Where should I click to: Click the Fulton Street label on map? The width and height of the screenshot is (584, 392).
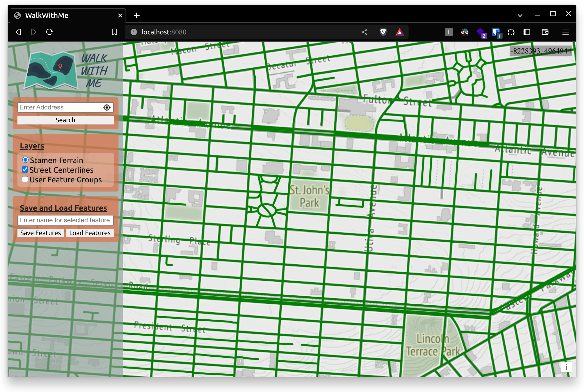pyautogui.click(x=397, y=100)
